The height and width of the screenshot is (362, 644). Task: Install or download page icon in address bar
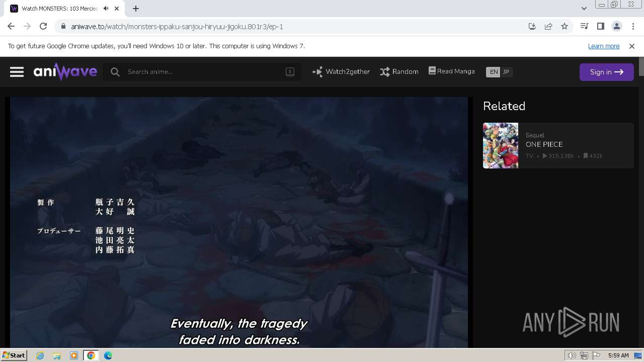pos(532,26)
